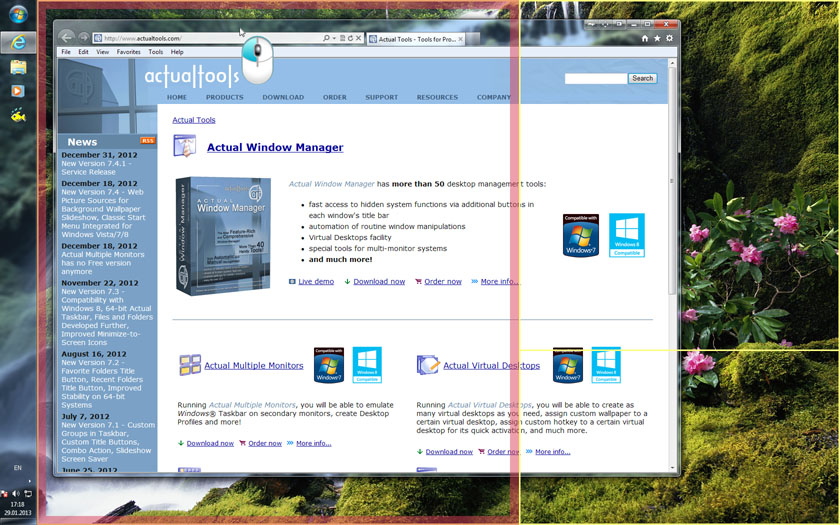
Task: Click Windows 8 badge beside Multiple Monitors
Action: [367, 365]
